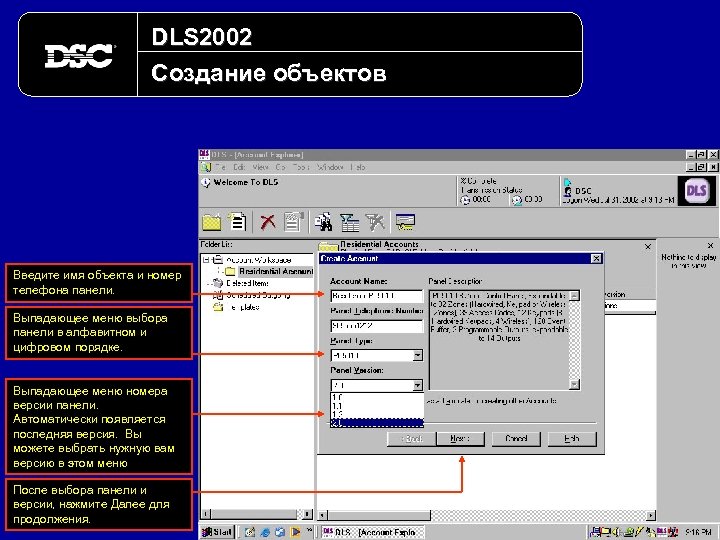This screenshot has height=540, width=720.
Task: Select Deleted Items in folder tree
Action: coord(248,283)
